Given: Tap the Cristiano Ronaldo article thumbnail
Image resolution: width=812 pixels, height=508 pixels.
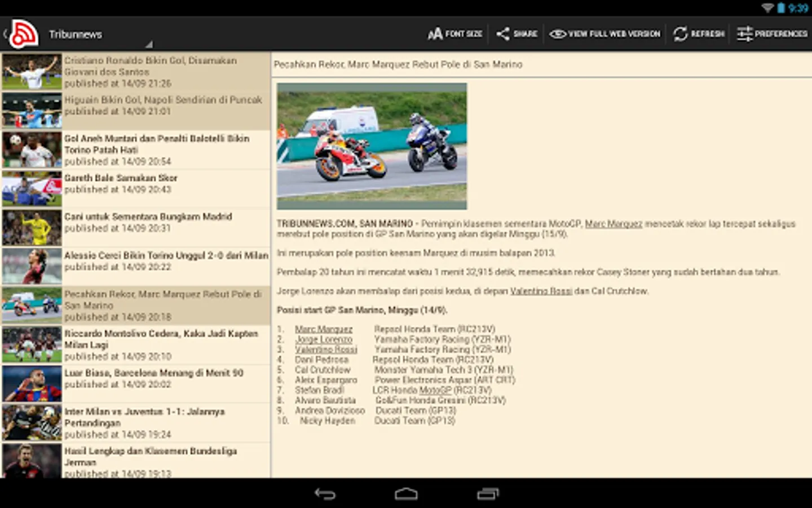Looking at the screenshot, I should click(x=32, y=72).
